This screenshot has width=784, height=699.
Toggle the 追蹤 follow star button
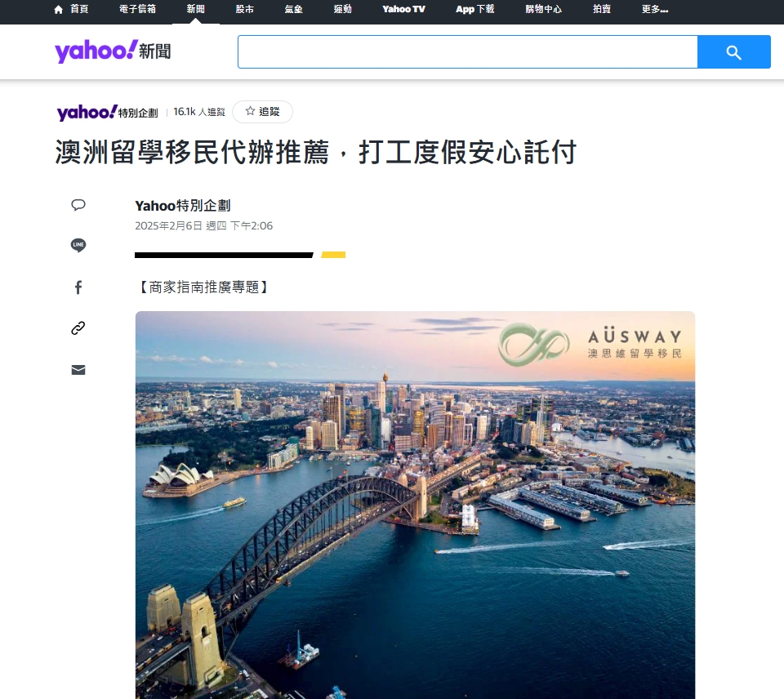(262, 112)
